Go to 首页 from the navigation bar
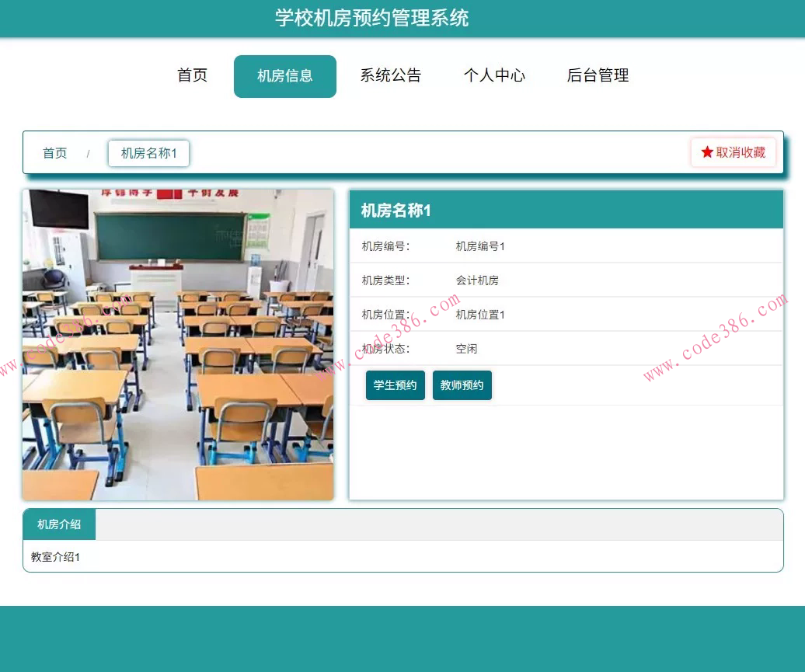Viewport: 805px width, 672px height. (191, 75)
